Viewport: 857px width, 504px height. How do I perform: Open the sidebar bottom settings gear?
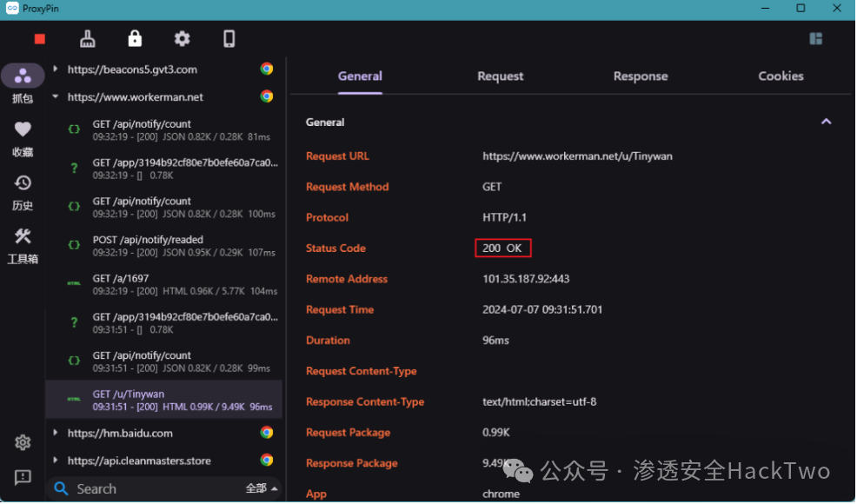coord(23,442)
